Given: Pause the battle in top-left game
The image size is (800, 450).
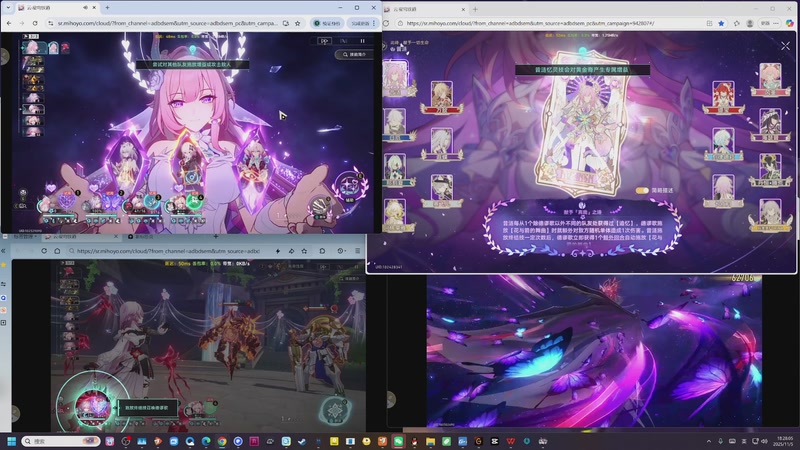Looking at the screenshot, I should click(362, 41).
